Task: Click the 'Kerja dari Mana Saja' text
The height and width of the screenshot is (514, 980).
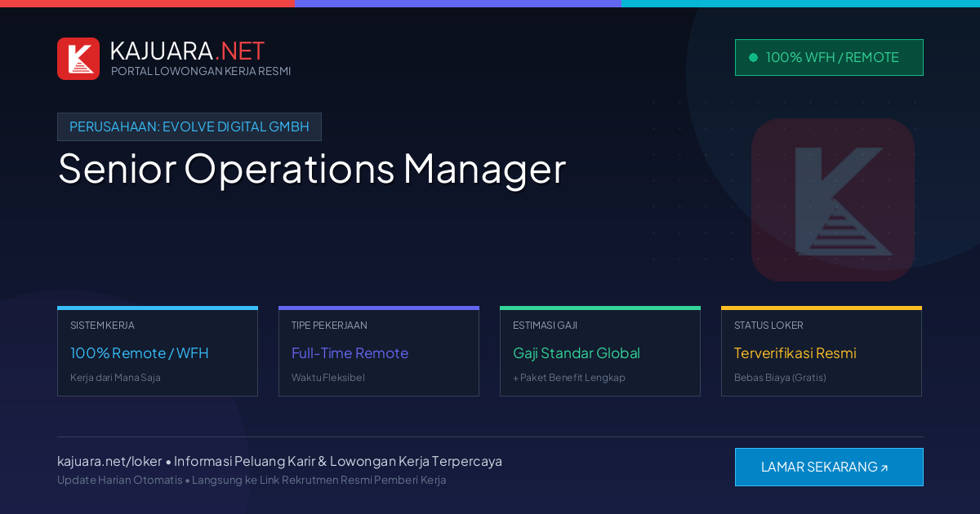Action: pos(115,378)
